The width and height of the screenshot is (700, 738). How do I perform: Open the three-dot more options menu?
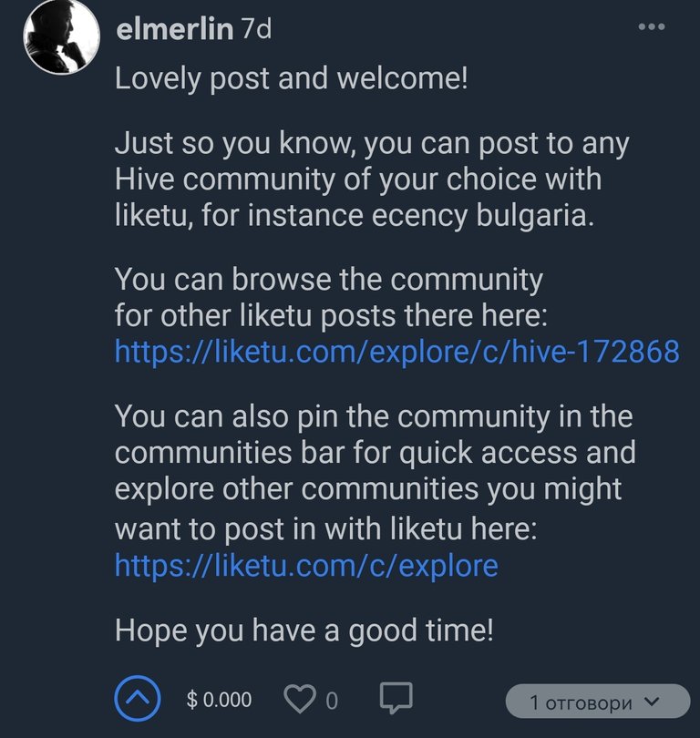click(652, 26)
